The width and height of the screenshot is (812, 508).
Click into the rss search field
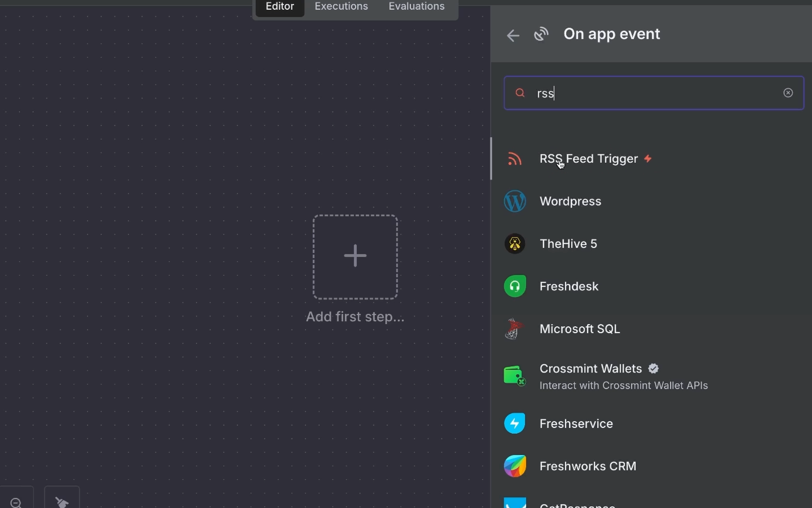653,93
